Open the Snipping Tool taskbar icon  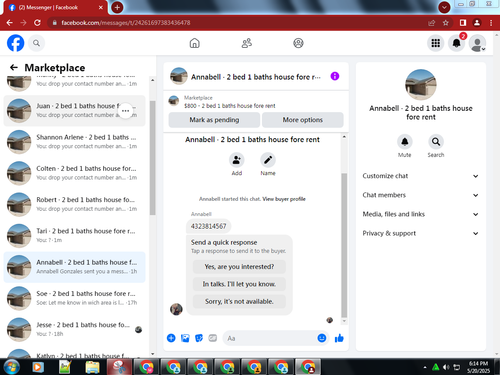[x=119, y=367]
